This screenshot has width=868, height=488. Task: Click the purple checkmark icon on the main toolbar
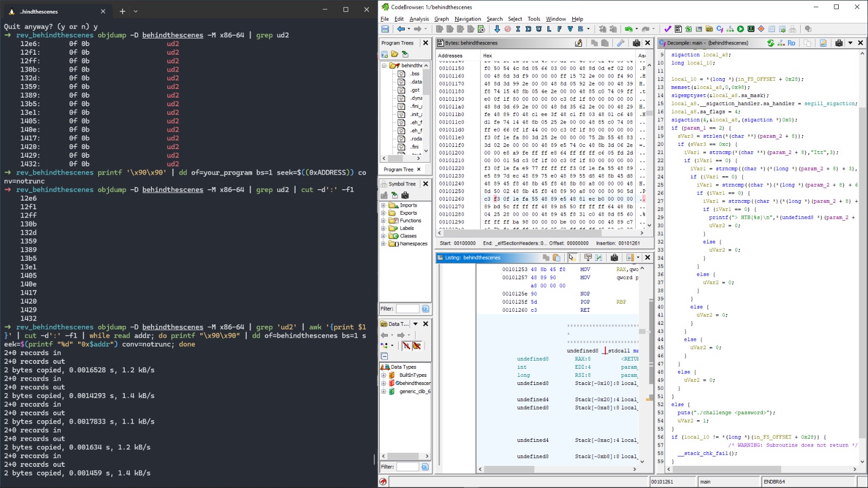tap(667, 29)
